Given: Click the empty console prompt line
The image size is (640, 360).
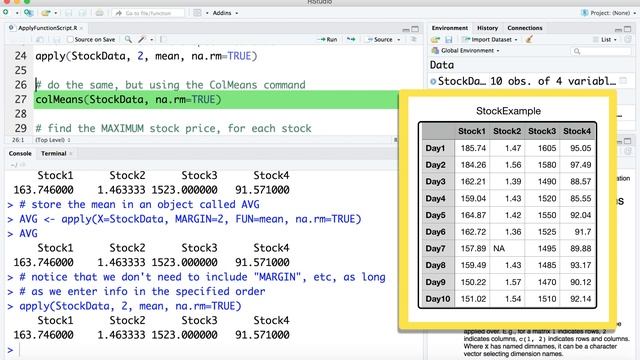Looking at the screenshot, I should point(212,350).
